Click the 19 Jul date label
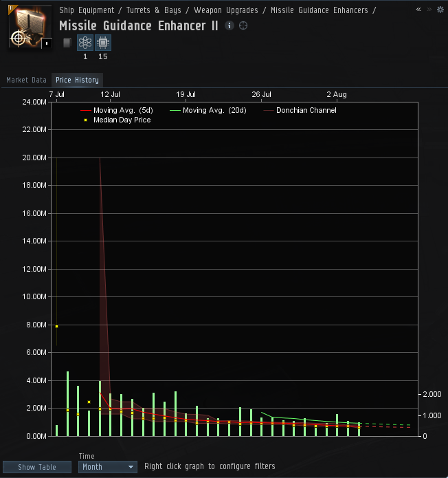The width and height of the screenshot is (448, 478). [x=186, y=94]
